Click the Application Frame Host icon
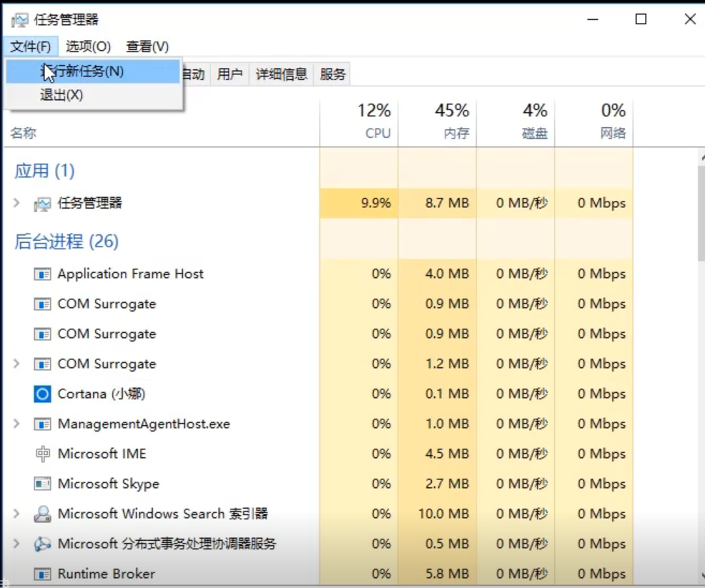Image resolution: width=705 pixels, height=588 pixels. point(42,274)
